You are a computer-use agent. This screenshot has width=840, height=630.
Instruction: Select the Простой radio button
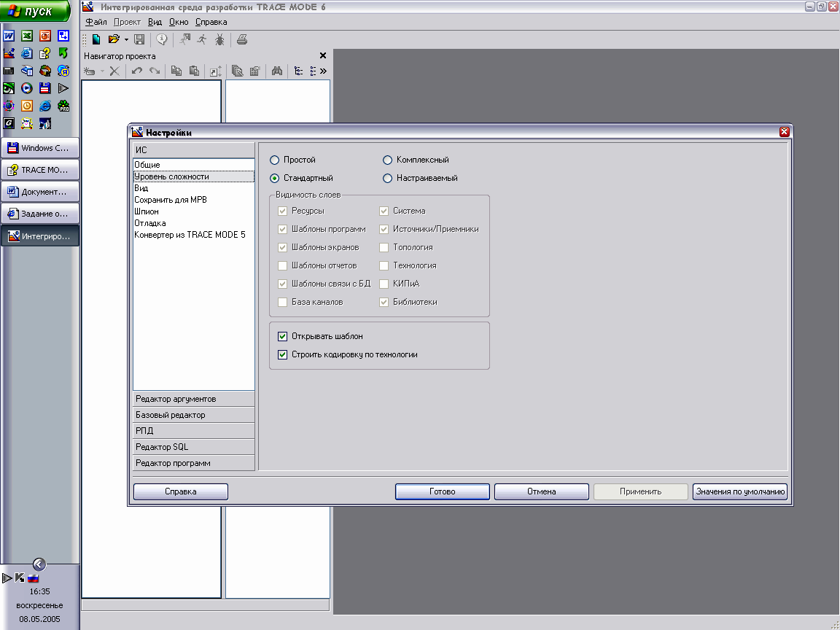[x=274, y=160]
